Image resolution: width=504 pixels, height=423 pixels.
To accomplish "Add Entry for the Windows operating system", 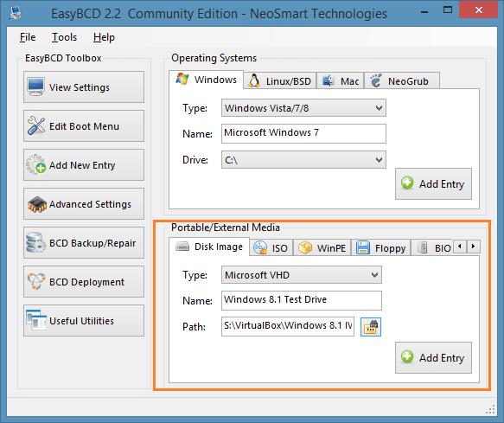I will tap(433, 183).
